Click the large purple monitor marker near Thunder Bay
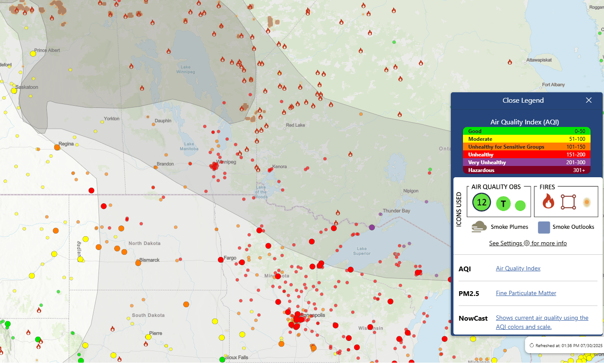 tap(372, 227)
